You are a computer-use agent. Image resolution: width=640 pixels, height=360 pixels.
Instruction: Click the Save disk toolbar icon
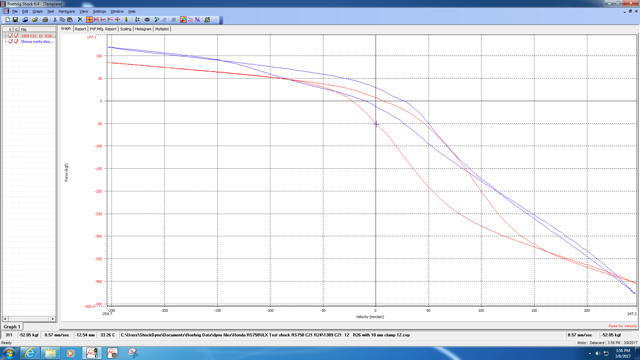[x=15, y=20]
